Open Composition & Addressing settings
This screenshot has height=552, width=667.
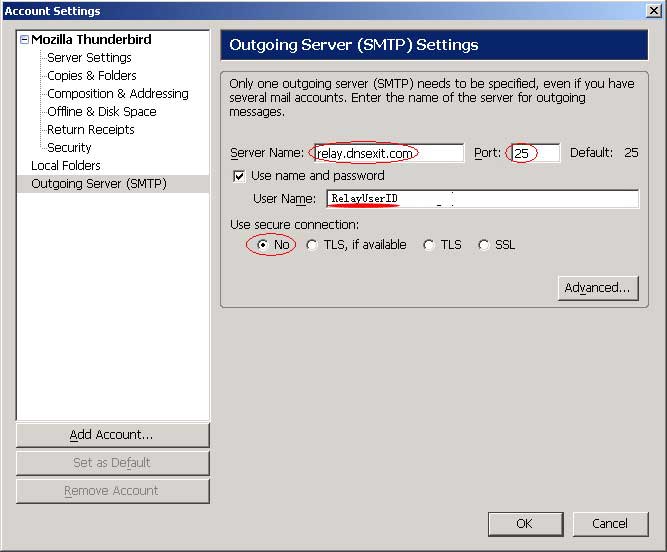click(117, 94)
